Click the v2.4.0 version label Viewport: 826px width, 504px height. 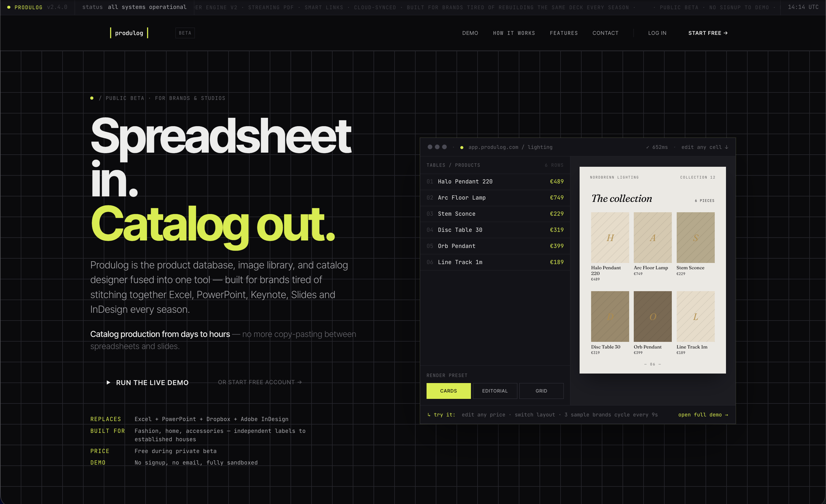[57, 7]
